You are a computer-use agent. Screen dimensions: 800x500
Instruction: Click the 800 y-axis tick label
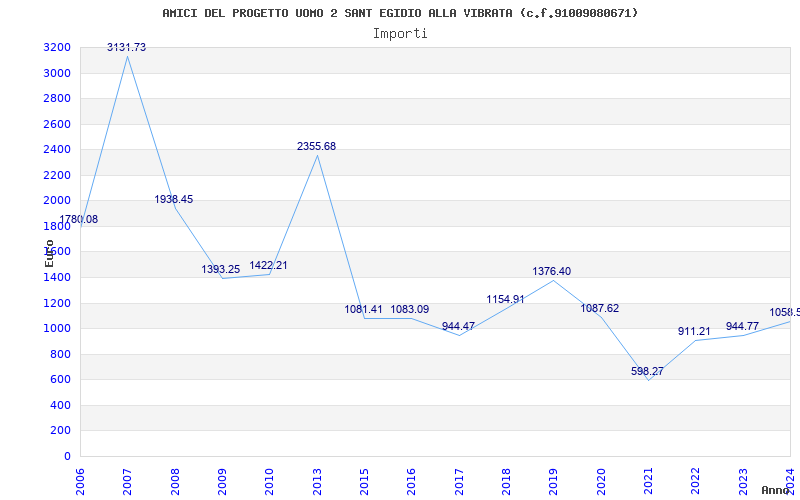pos(61,354)
